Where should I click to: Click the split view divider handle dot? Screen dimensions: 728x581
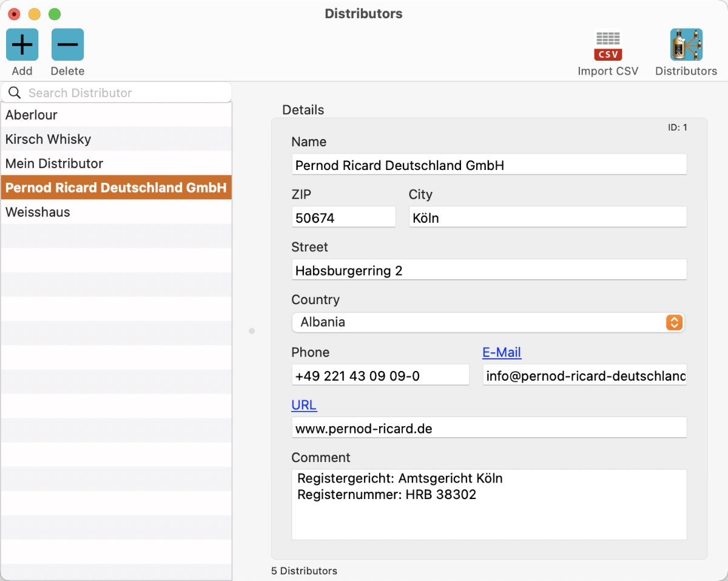click(x=252, y=331)
